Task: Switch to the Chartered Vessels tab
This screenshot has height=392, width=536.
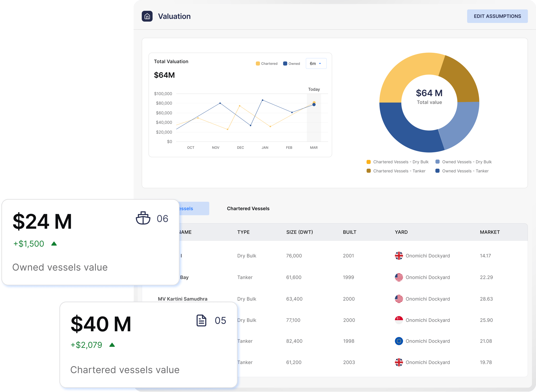Action: (x=248, y=208)
